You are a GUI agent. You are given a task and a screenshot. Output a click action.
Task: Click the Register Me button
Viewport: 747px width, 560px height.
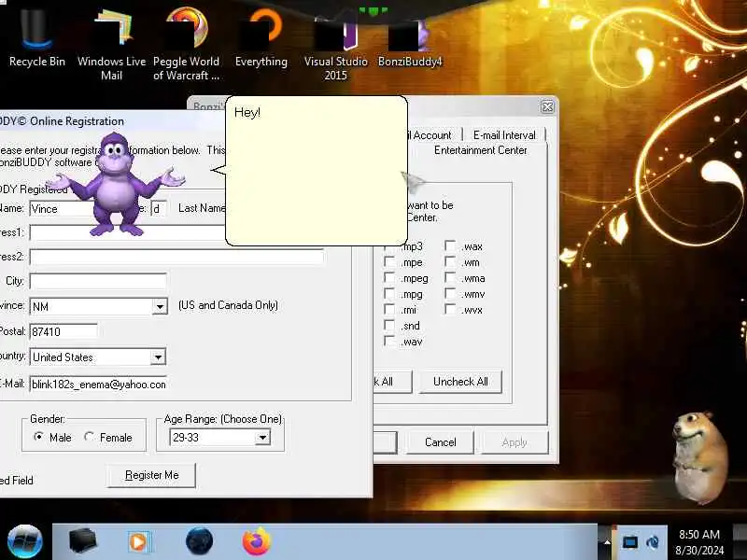tap(151, 475)
